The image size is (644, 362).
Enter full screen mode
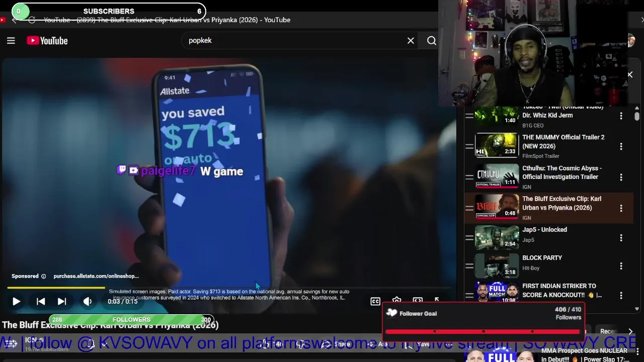(437, 300)
